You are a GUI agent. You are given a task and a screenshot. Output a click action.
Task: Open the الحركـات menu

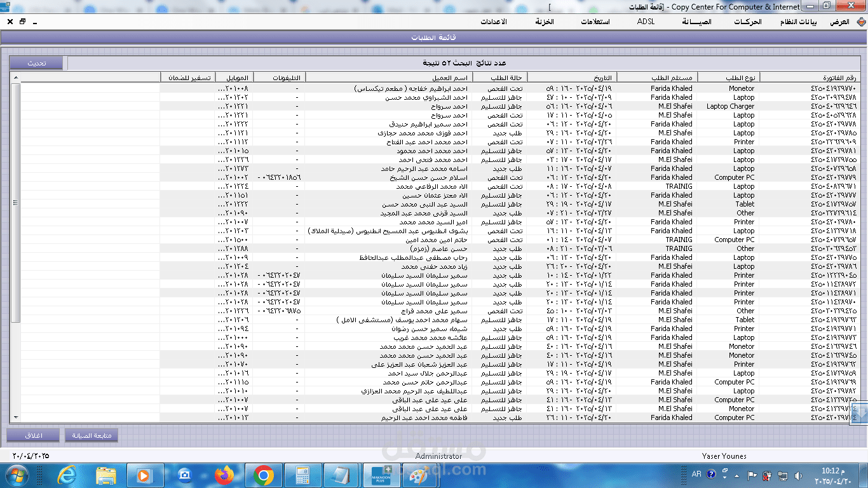click(747, 22)
